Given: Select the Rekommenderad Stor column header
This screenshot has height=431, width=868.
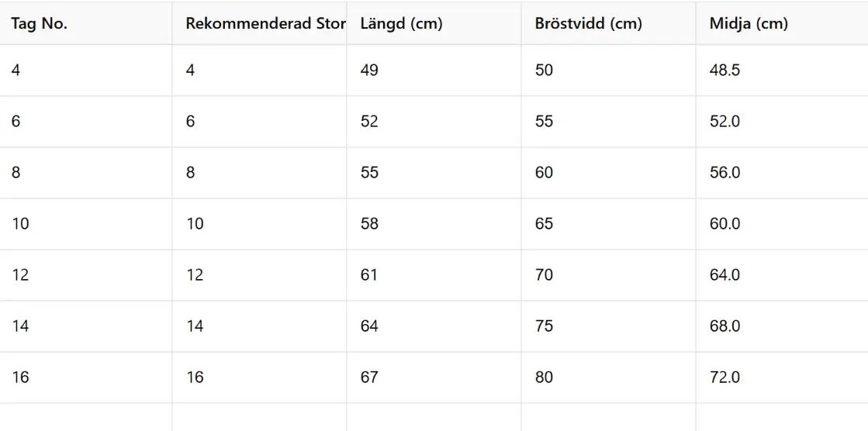Looking at the screenshot, I should pyautogui.click(x=265, y=23).
